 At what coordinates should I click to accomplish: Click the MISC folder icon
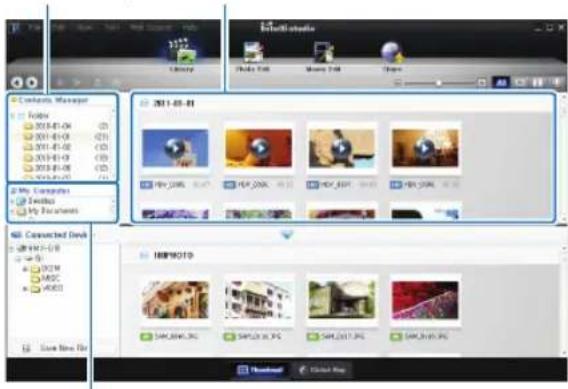coord(36,279)
